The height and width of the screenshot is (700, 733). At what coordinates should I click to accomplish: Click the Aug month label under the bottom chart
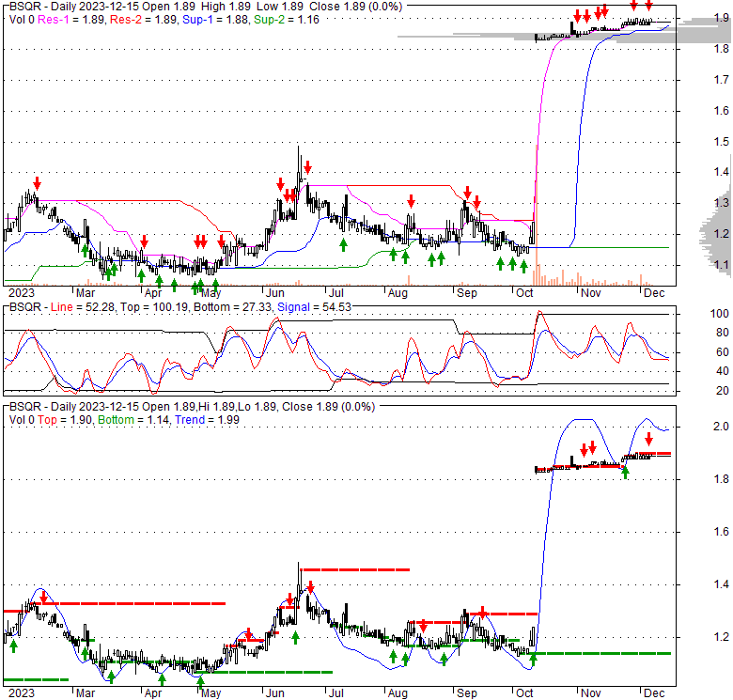tap(398, 693)
